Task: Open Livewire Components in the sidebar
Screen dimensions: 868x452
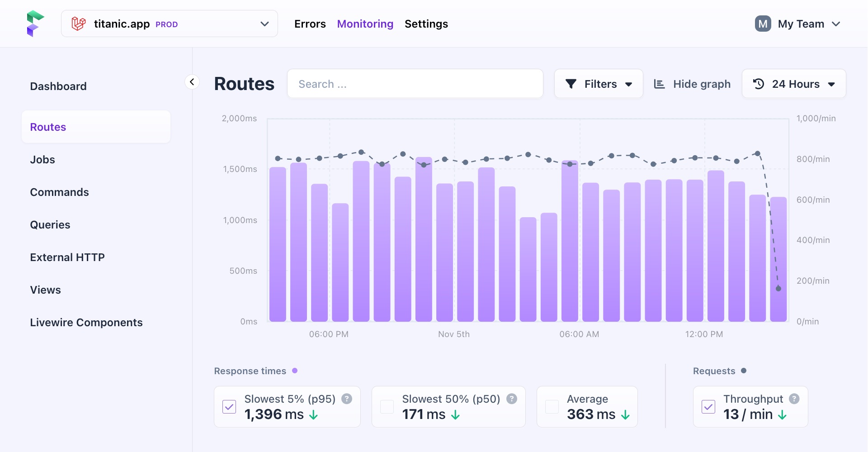Action: coord(86,323)
